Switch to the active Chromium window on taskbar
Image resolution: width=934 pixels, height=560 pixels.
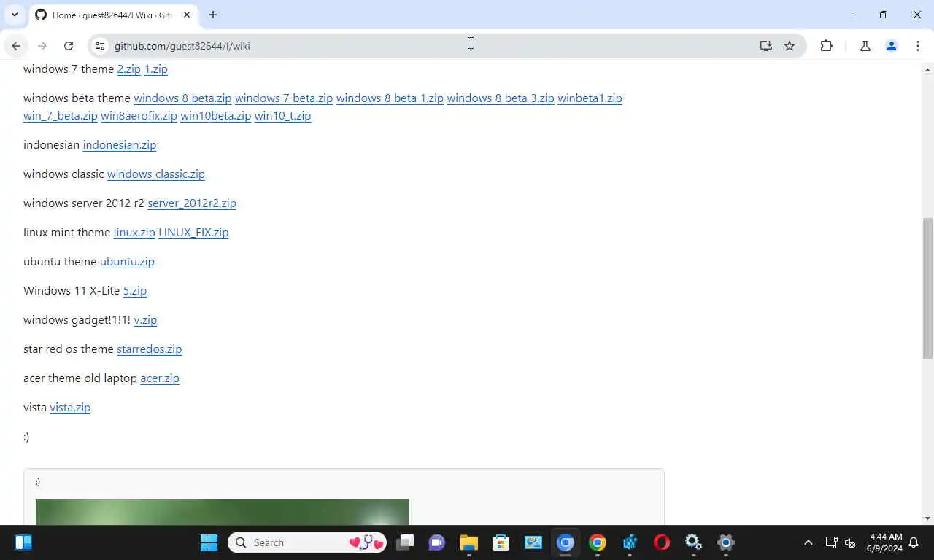click(x=566, y=542)
